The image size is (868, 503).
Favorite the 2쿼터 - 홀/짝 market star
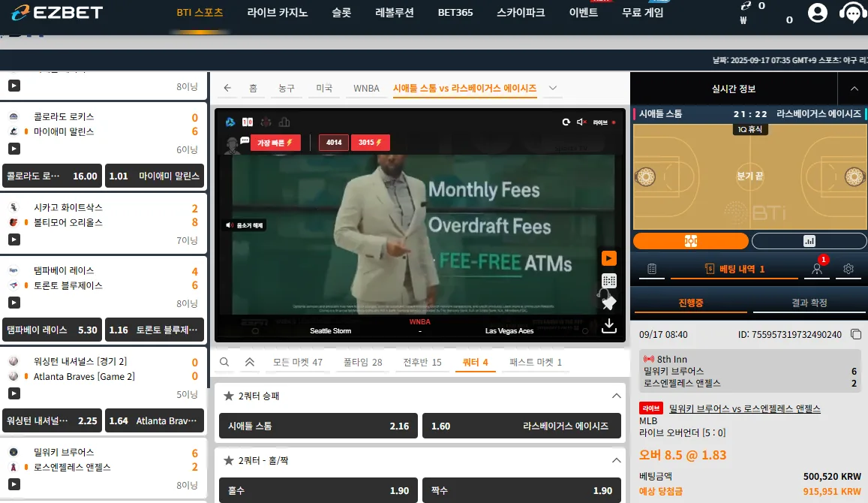click(228, 460)
